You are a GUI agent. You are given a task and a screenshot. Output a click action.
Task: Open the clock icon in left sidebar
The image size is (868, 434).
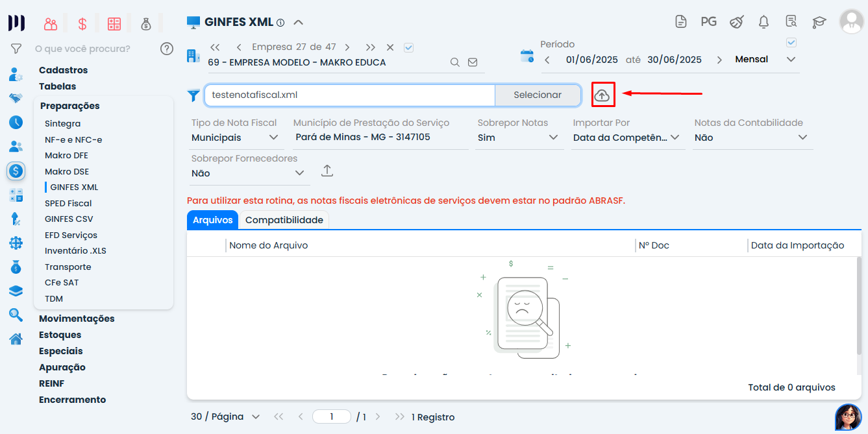16,122
